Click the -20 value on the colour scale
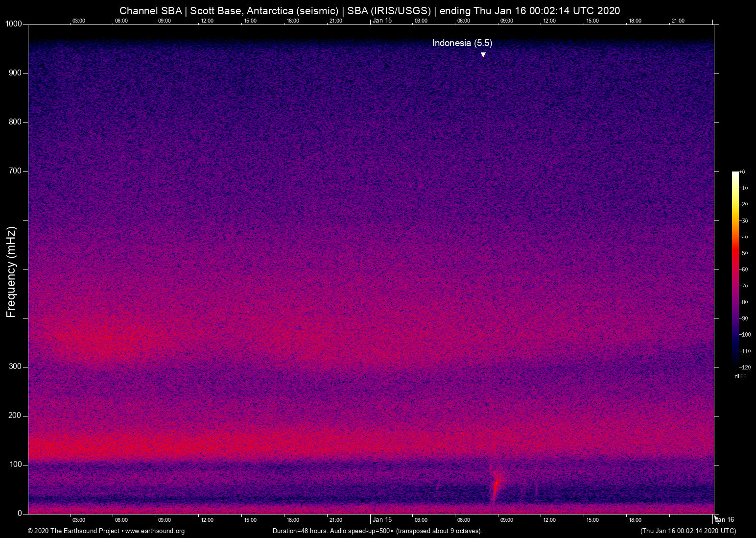Screen dimensions: 756x538 tap(744, 204)
